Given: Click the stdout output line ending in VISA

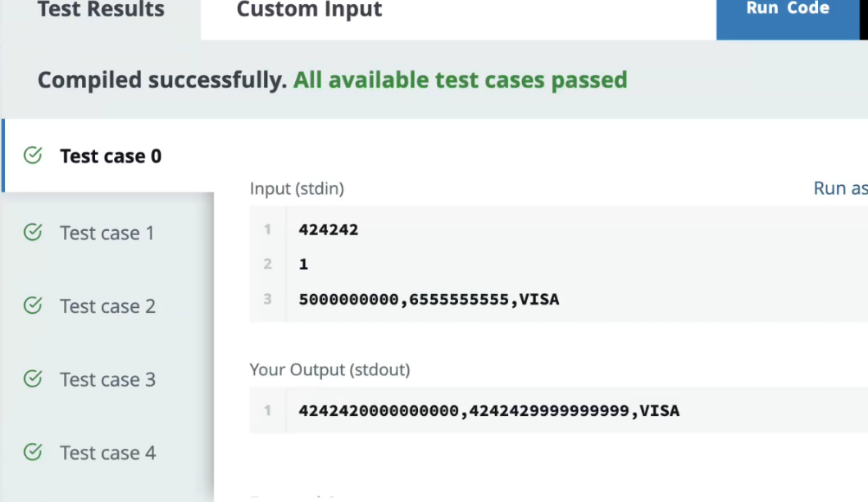Looking at the screenshot, I should click(x=489, y=409).
